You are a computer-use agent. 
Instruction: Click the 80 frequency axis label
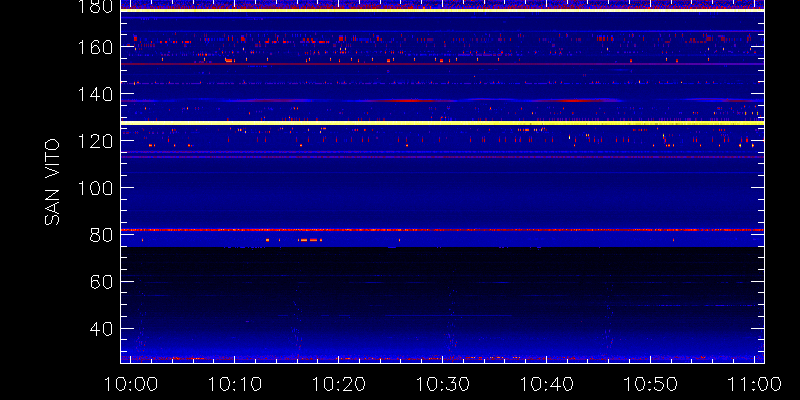click(x=101, y=235)
